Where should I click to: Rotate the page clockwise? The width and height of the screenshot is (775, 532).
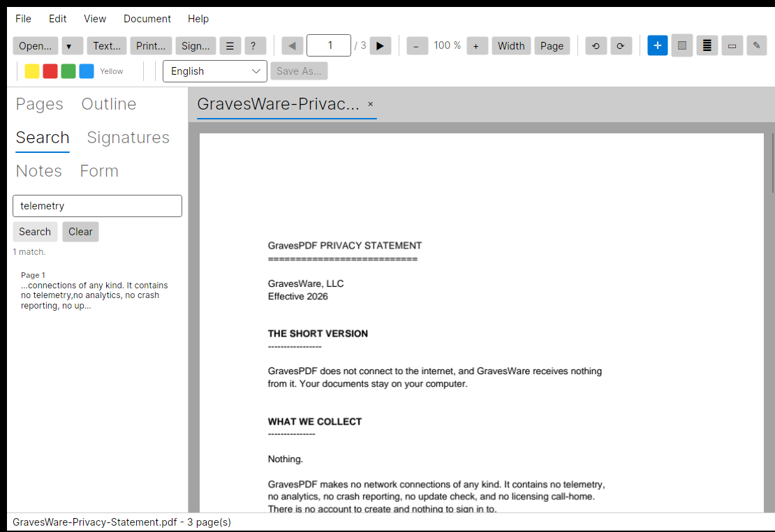[x=621, y=46]
